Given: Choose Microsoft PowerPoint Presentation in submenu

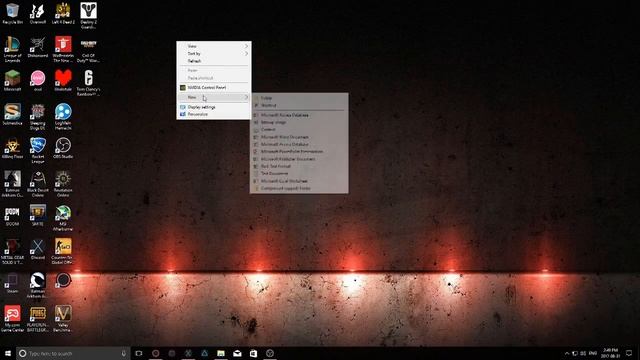Looking at the screenshot, I should click(x=299, y=151).
